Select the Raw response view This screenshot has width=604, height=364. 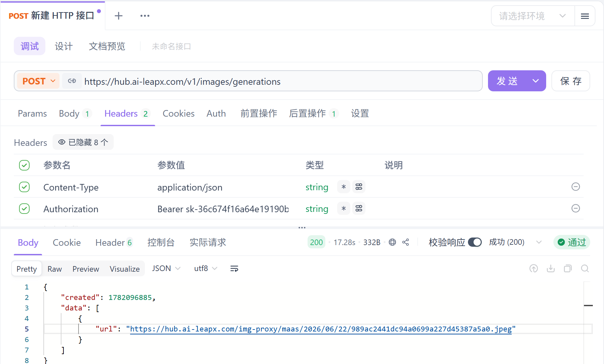click(x=55, y=269)
